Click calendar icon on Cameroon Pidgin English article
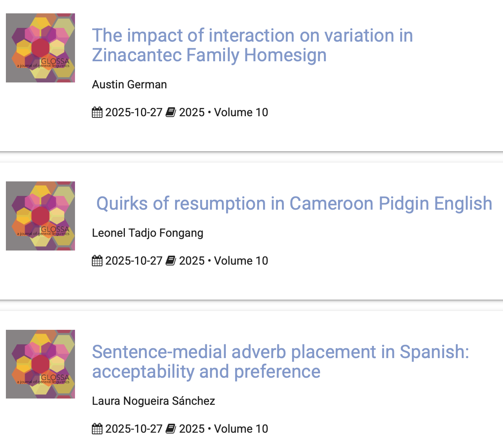This screenshot has height=448, width=503. coord(97,261)
